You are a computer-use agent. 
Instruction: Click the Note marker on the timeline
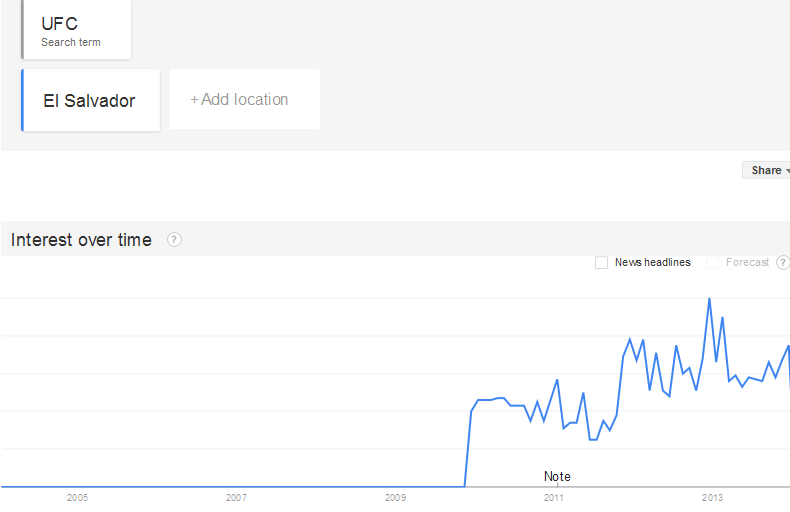[x=557, y=476]
